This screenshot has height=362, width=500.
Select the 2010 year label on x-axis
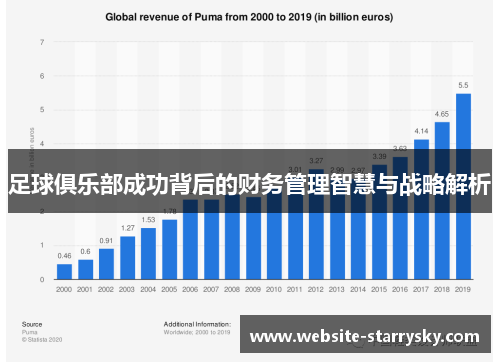[x=274, y=289]
